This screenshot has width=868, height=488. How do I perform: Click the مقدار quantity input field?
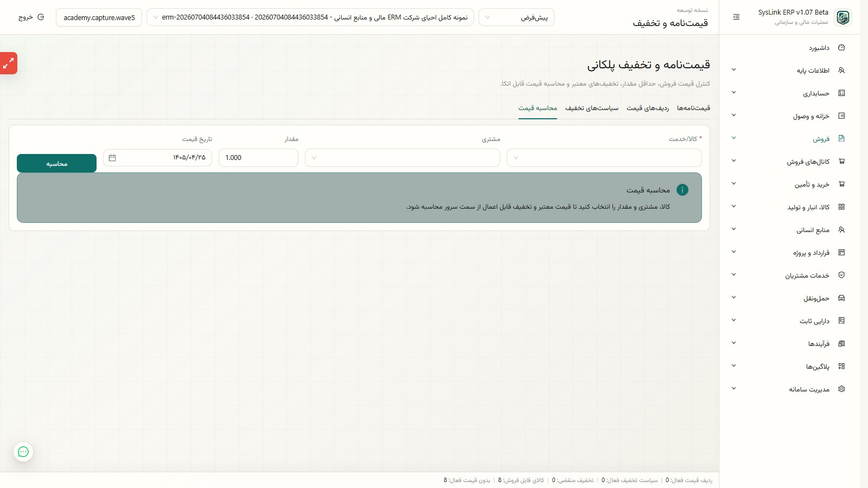click(258, 158)
